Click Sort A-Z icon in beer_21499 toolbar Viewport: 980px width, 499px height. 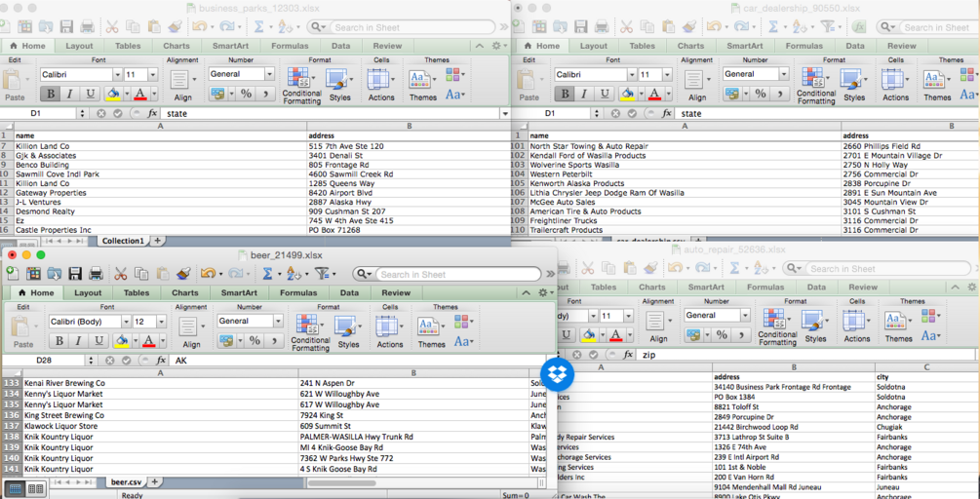292,274
